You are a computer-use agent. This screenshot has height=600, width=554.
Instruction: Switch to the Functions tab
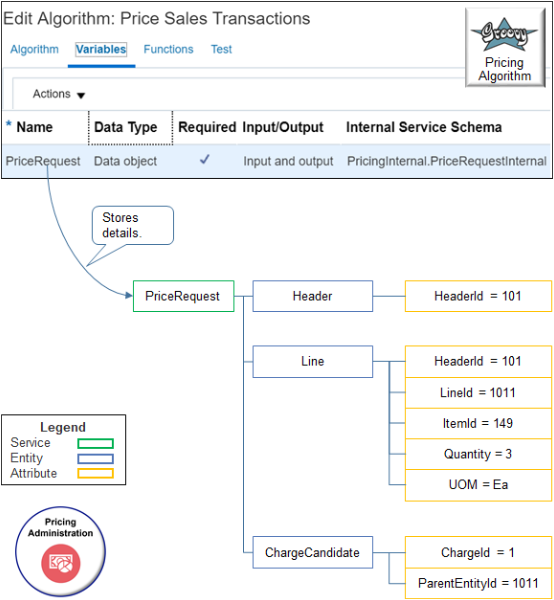pyautogui.click(x=168, y=49)
